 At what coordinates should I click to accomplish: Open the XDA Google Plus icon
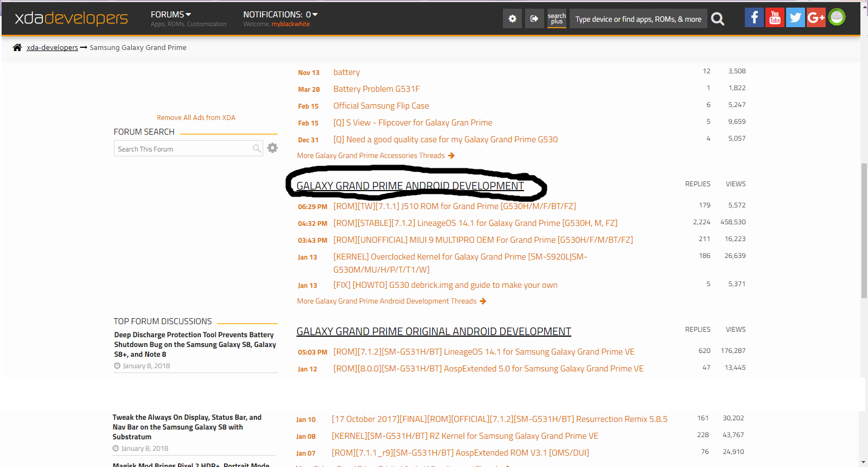[x=816, y=17]
